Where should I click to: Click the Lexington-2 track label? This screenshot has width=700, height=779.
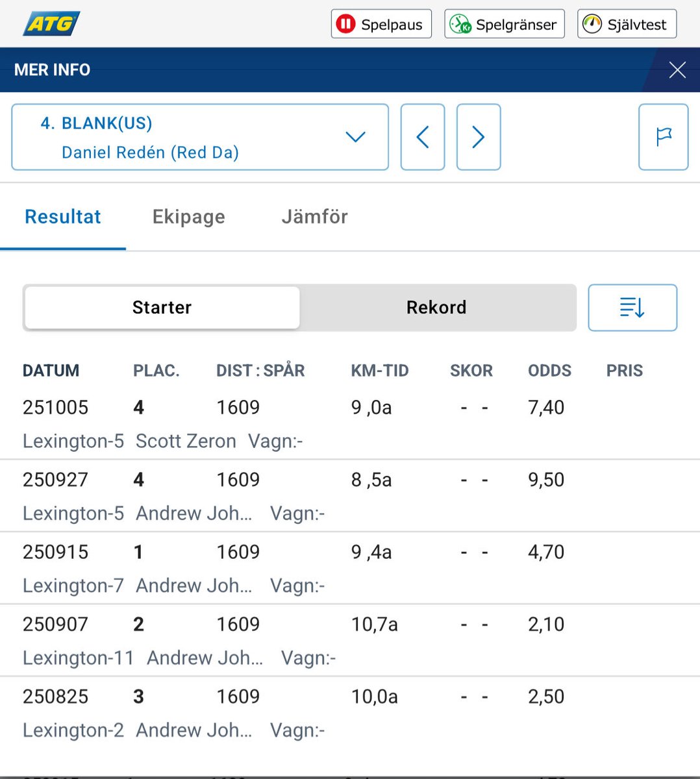tap(73, 730)
